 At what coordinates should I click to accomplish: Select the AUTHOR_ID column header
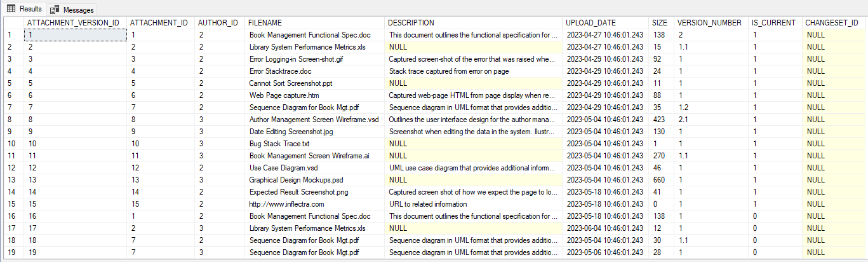(x=218, y=23)
